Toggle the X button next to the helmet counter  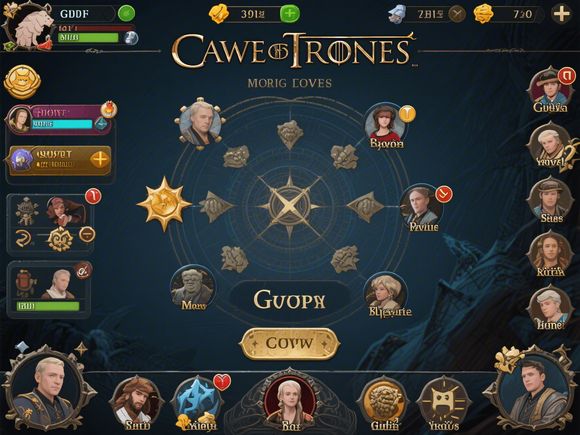457,14
